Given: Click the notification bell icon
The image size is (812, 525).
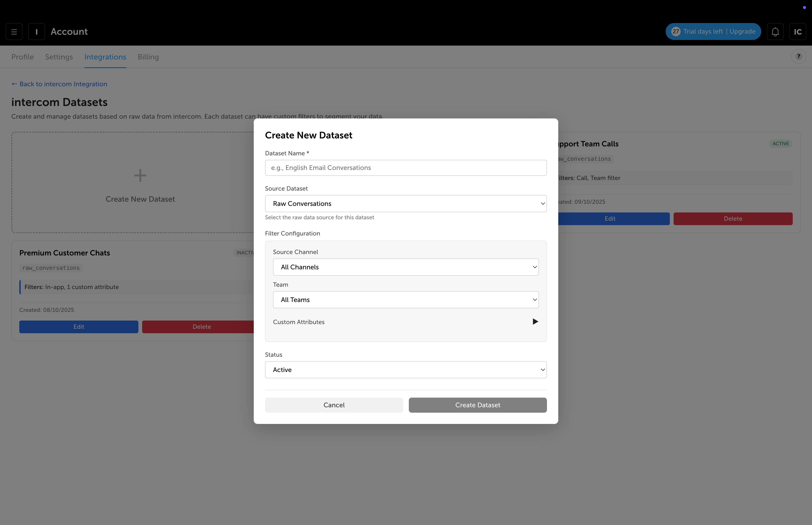Looking at the screenshot, I should click(775, 32).
